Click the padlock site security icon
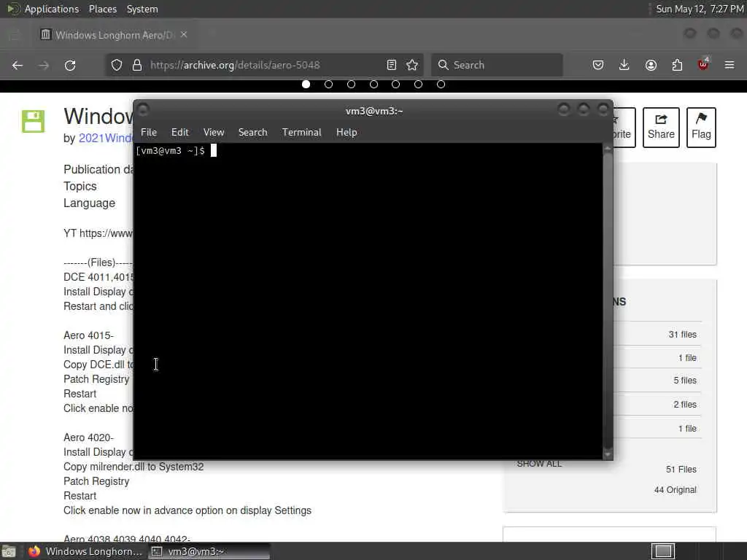 pos(137,65)
